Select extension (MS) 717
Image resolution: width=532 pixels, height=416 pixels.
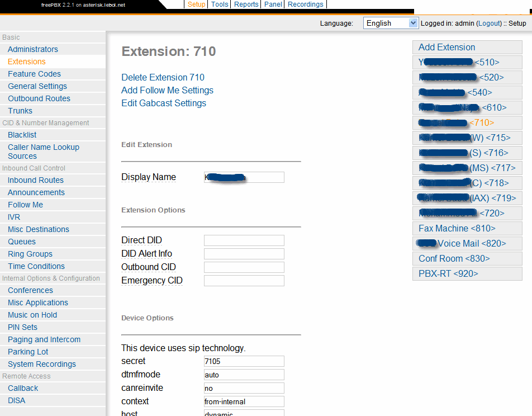(467, 168)
